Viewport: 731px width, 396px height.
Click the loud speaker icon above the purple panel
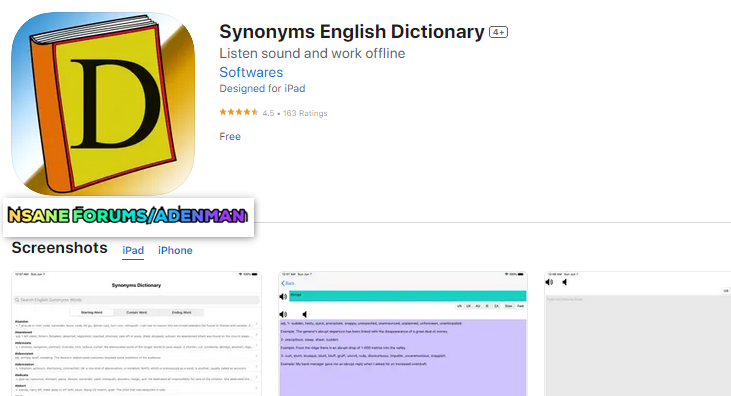[x=283, y=314]
